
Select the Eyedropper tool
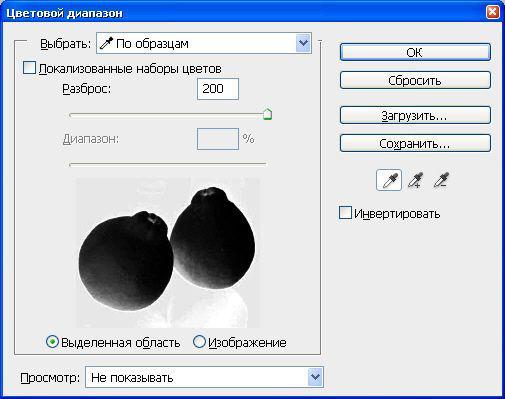[x=389, y=180]
